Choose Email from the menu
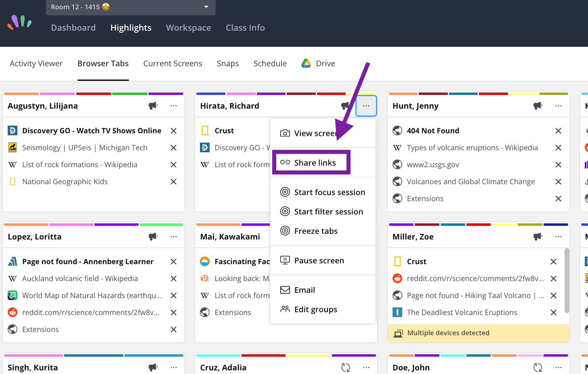 click(323, 290)
